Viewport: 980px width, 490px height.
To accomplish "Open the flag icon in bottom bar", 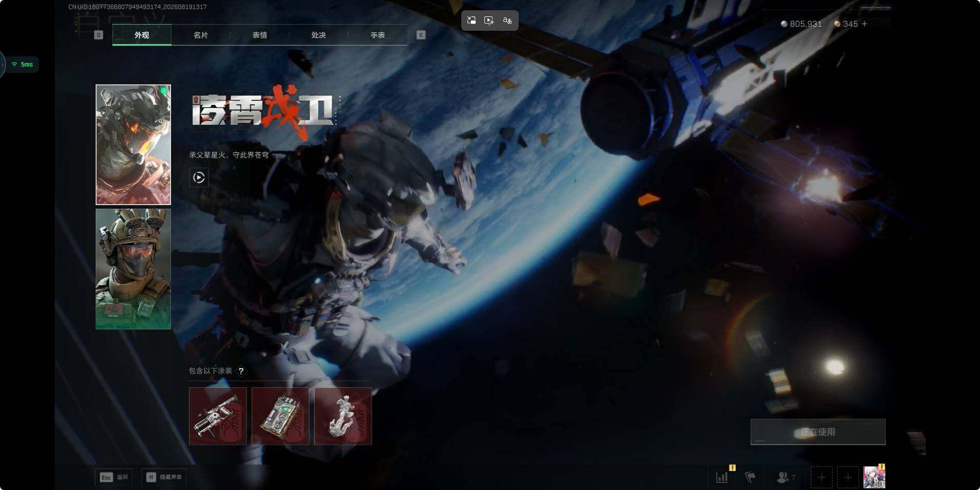I will [x=750, y=477].
